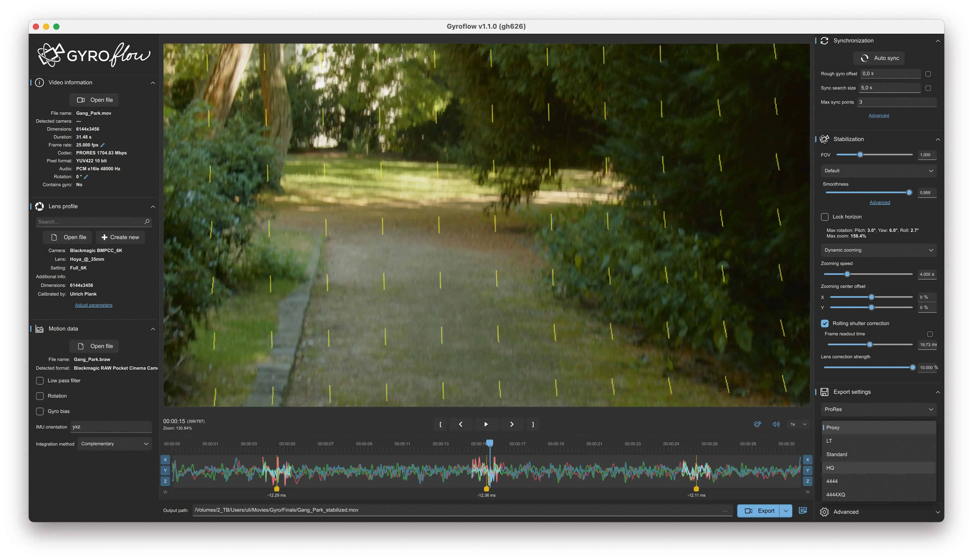Enable the Lock horizon checkbox

(x=824, y=217)
